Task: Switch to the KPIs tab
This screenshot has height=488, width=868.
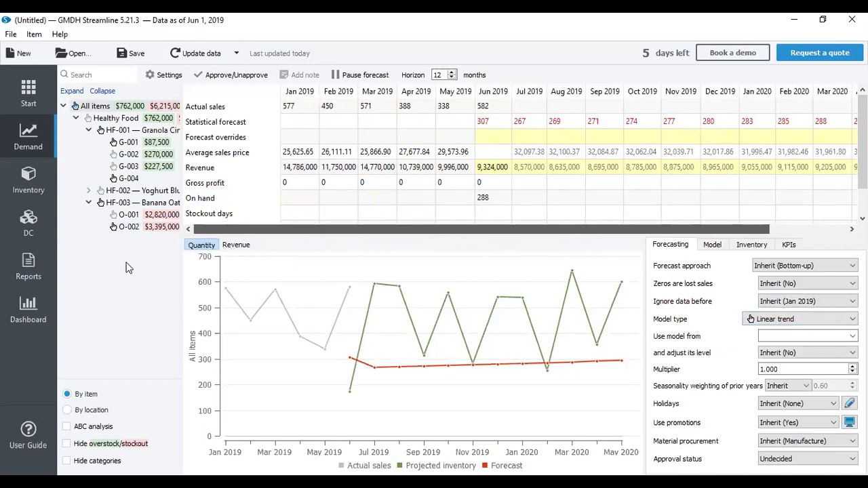Action: [x=789, y=245]
